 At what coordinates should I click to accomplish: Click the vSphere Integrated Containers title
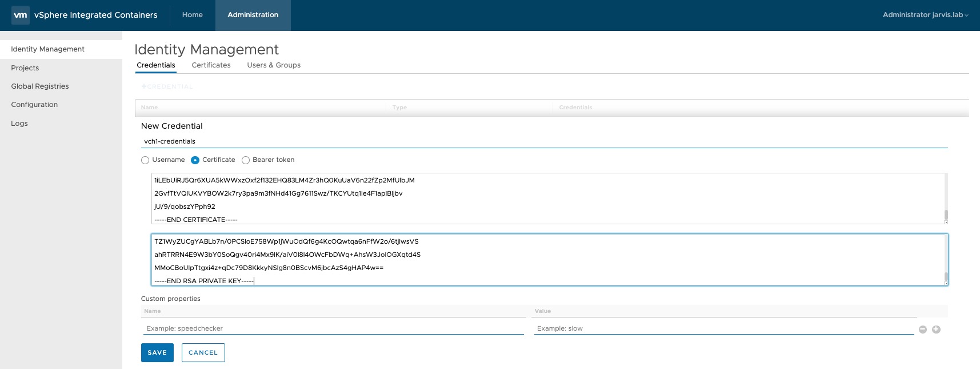tap(96, 15)
